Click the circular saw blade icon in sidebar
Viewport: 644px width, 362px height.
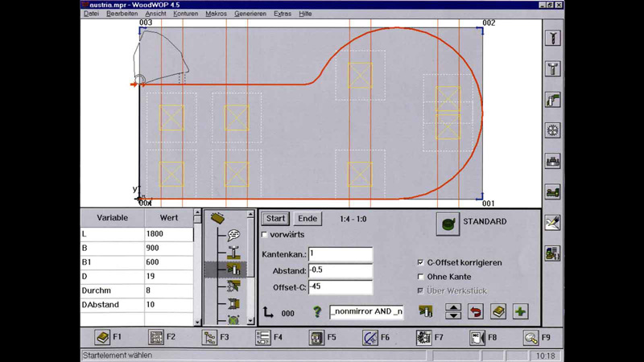553,130
